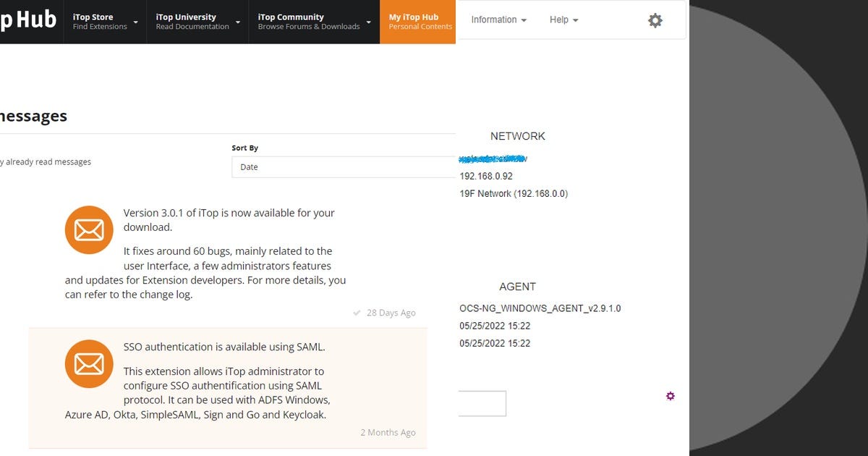The width and height of the screenshot is (868, 456).
Task: Toggle display of already read messages
Action: click(x=46, y=161)
